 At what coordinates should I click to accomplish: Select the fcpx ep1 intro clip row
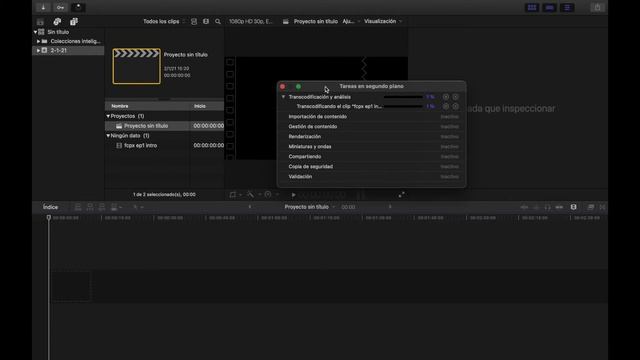click(164, 146)
